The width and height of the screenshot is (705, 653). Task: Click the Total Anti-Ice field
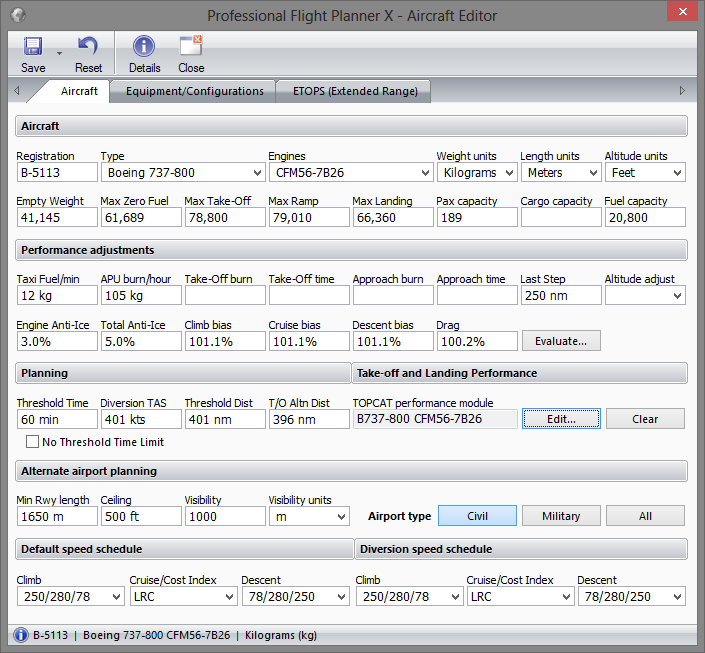[141, 341]
